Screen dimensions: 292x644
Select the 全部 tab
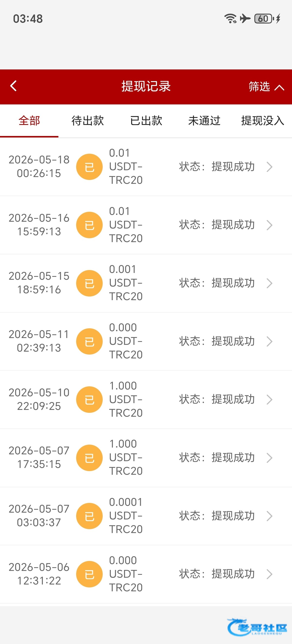point(29,121)
